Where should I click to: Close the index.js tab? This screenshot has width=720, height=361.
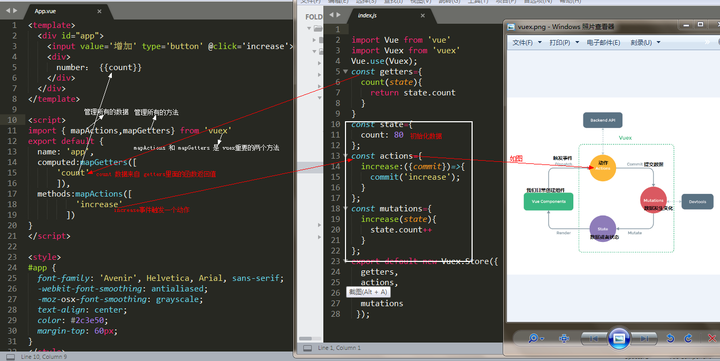click(x=422, y=16)
